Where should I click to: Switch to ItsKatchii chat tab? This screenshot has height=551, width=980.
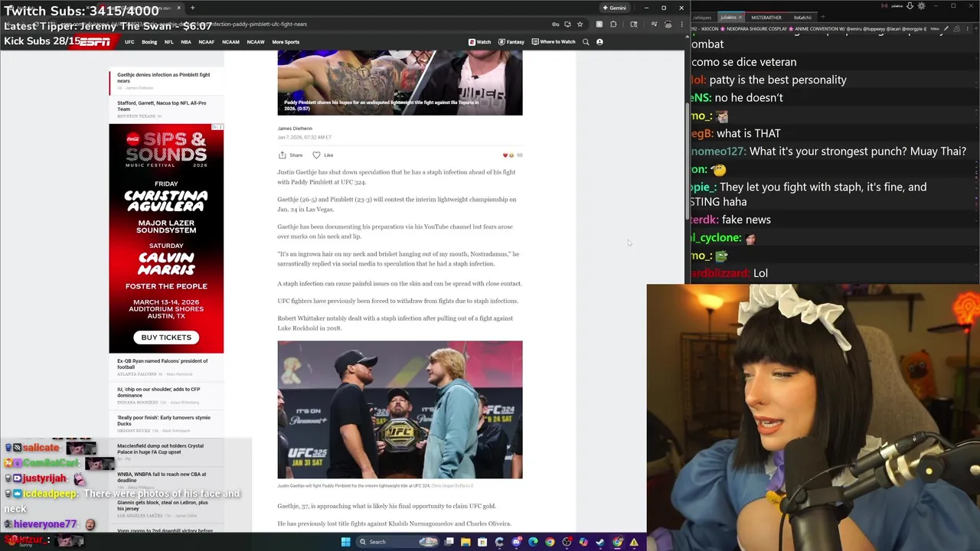coord(802,18)
